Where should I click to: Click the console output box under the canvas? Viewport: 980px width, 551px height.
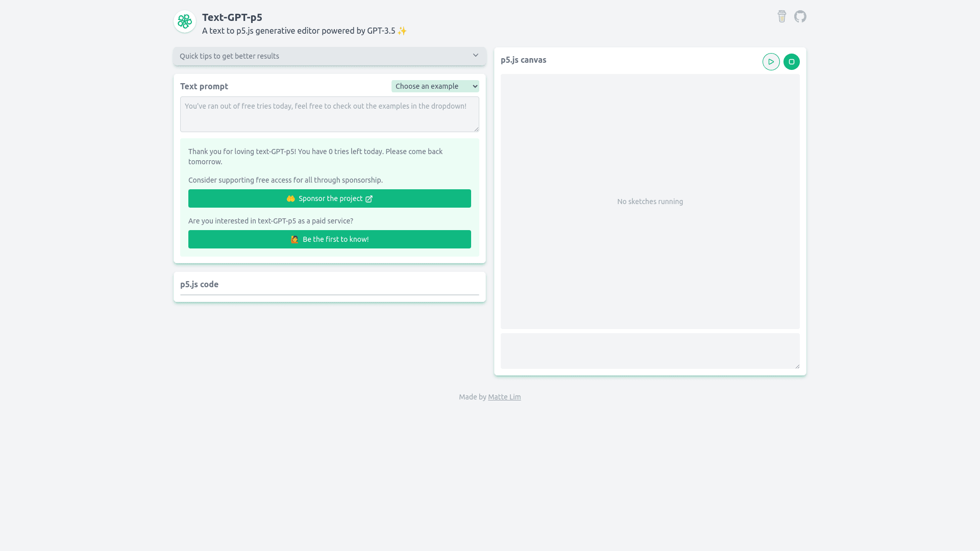[649, 351]
